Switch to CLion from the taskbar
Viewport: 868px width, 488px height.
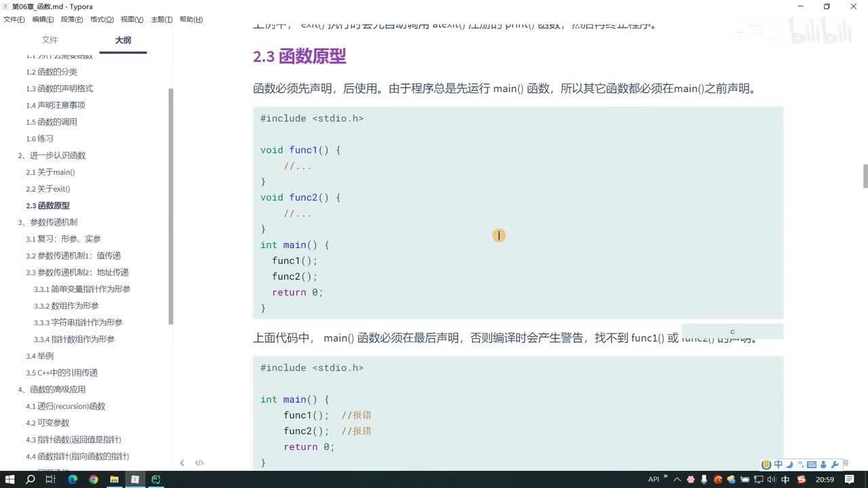pyautogui.click(x=156, y=479)
